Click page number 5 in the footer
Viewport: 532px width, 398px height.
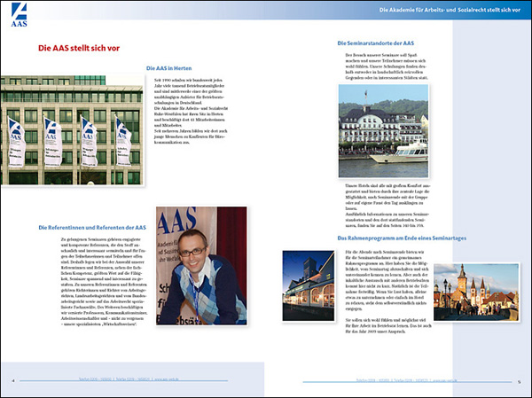[519, 382]
